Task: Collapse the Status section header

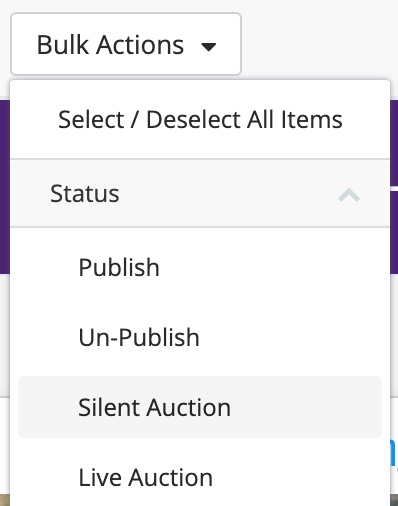Action: 200,193
